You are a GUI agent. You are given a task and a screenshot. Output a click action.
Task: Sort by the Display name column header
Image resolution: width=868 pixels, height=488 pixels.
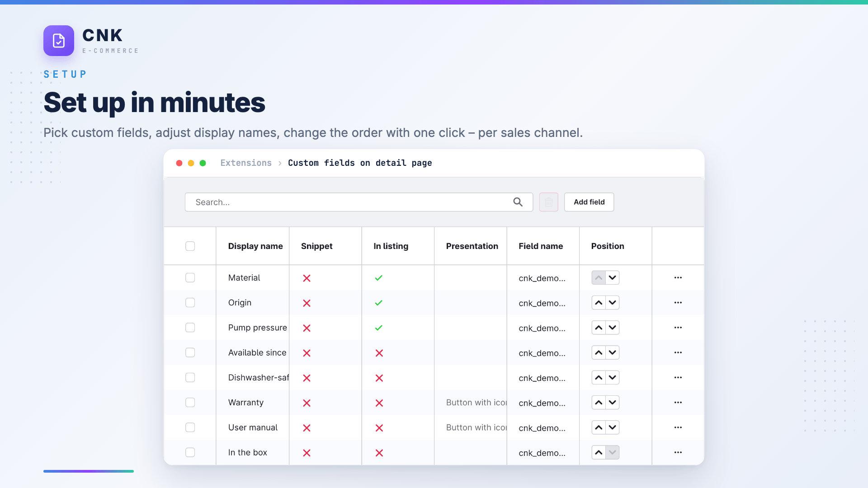(x=255, y=246)
